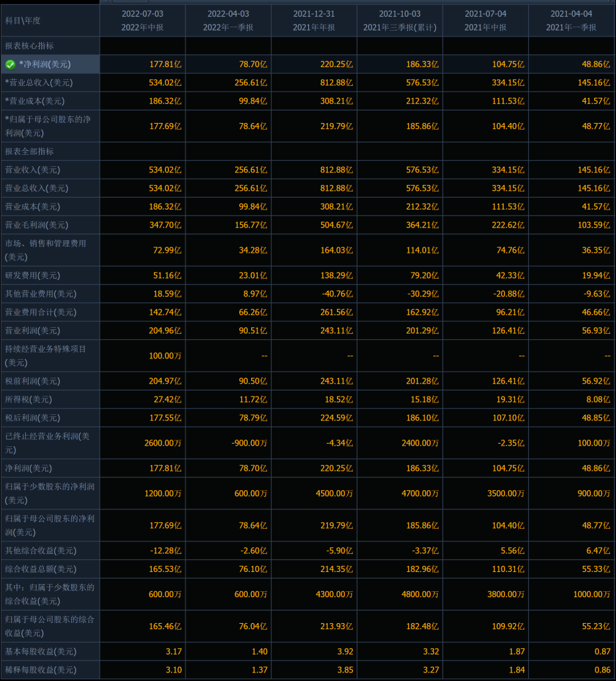Click 56.93亿 in the 营业利润 row
This screenshot has height=681, width=616.
(x=596, y=331)
